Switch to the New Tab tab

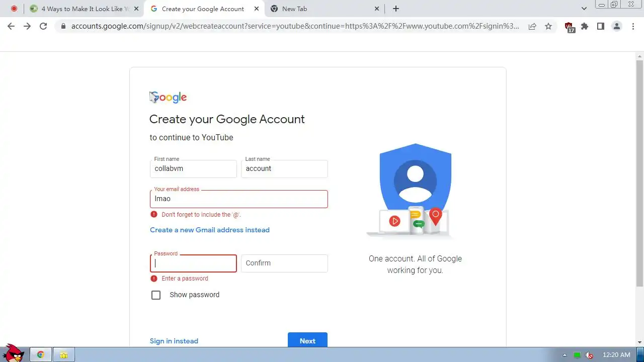(x=325, y=9)
